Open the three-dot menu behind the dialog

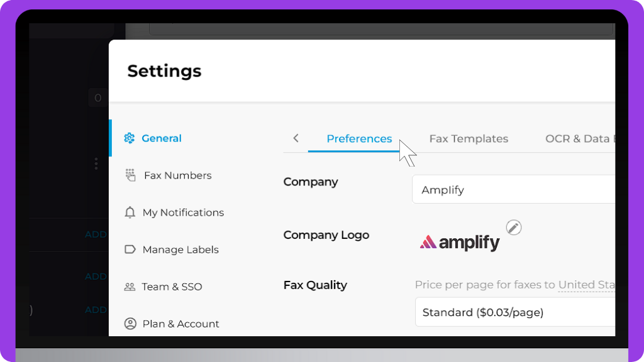tap(96, 163)
